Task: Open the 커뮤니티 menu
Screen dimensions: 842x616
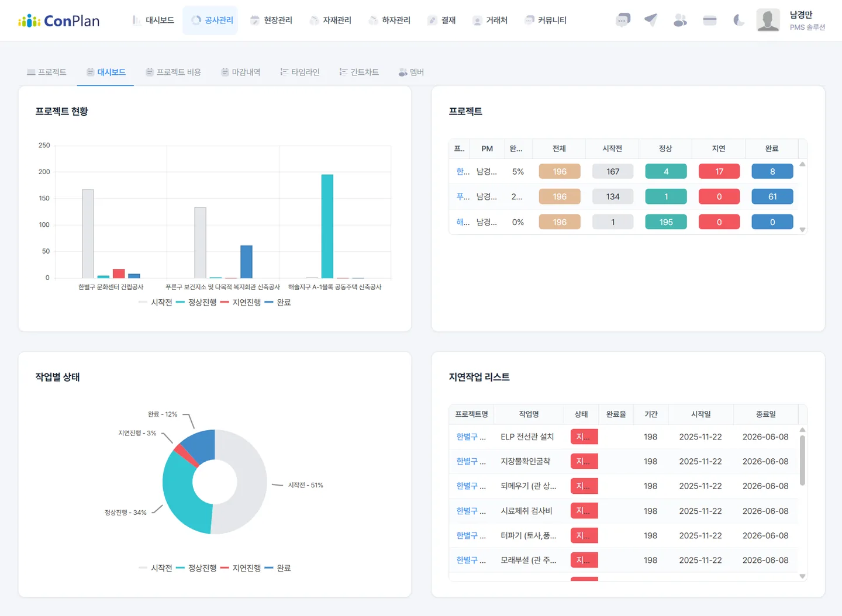Action: (545, 20)
